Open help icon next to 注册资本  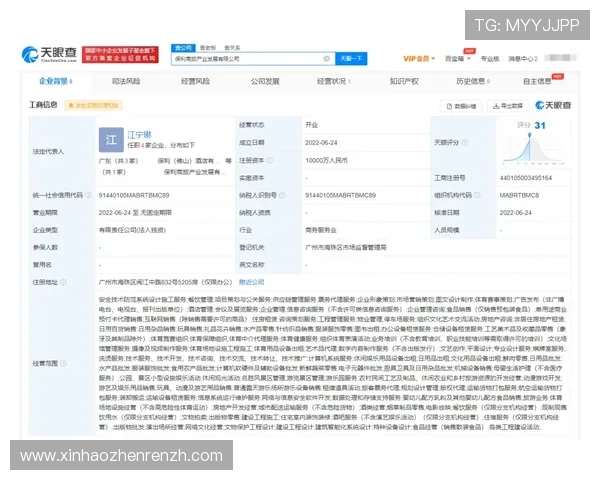click(x=269, y=160)
